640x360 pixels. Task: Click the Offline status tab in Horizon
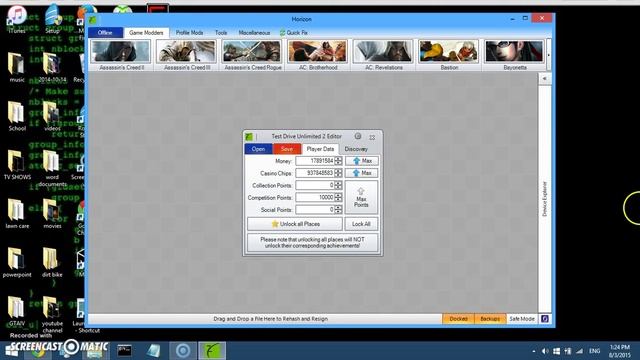click(x=105, y=33)
